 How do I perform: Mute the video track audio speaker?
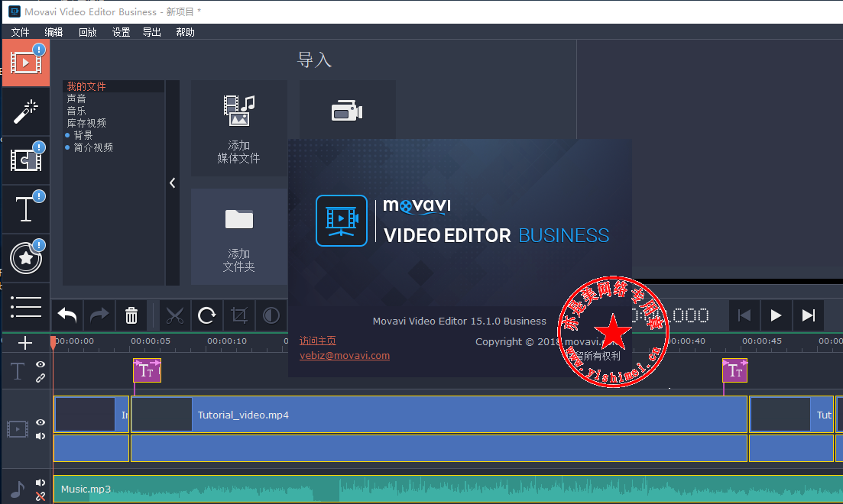(41, 436)
